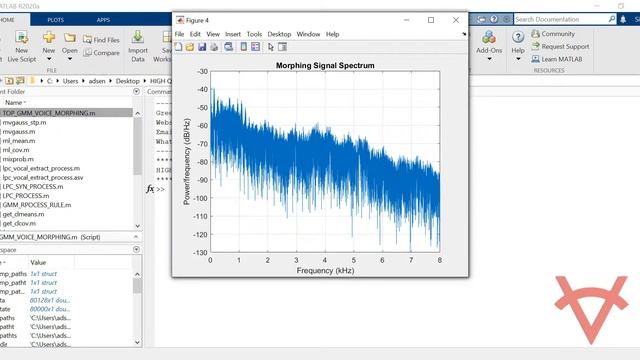
Task: Open the Desktop menu in Figure 4
Action: pyautogui.click(x=279, y=34)
